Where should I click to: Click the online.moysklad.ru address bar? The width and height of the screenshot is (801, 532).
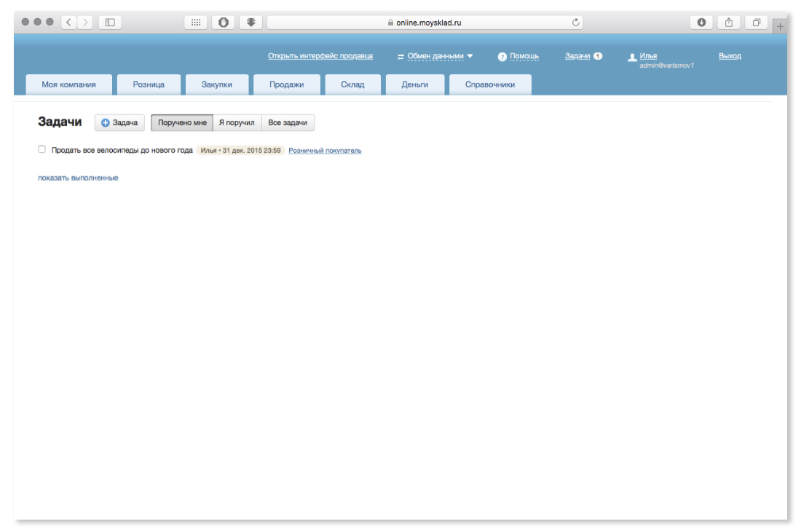(x=425, y=23)
